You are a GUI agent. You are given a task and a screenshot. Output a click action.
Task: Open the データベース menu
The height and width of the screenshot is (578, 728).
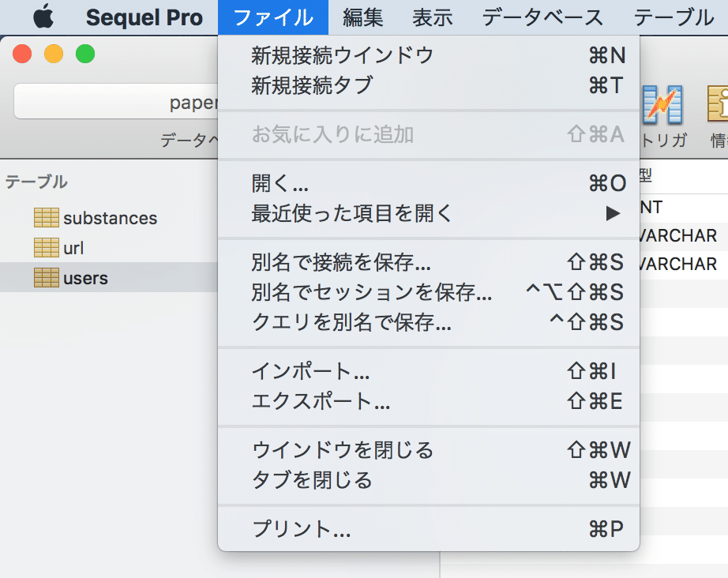[542, 17]
